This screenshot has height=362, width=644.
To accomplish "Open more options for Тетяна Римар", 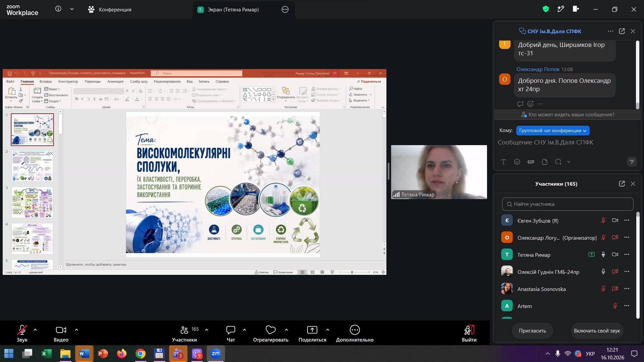I will [x=627, y=255].
